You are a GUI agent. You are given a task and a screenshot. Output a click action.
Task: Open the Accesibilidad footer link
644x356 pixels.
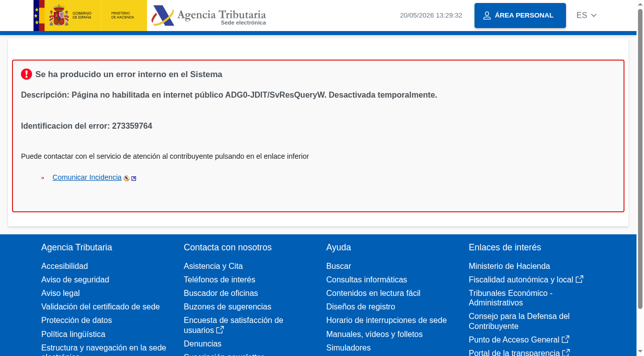click(x=64, y=266)
